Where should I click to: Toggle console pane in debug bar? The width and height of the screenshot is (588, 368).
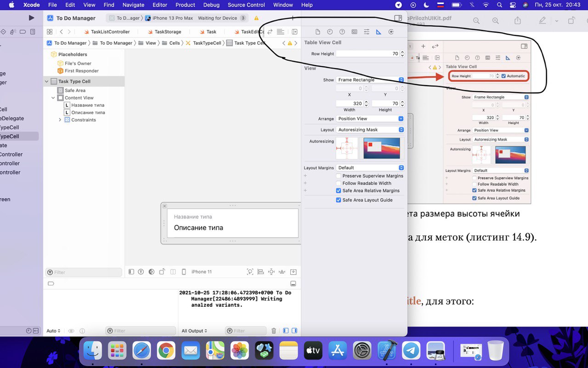pos(294,331)
